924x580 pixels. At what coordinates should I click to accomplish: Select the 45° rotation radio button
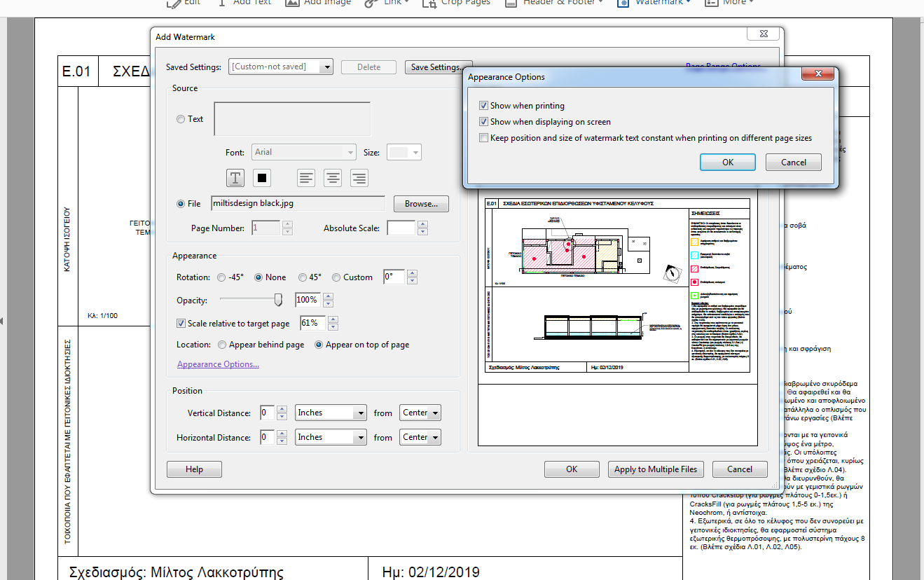point(302,277)
